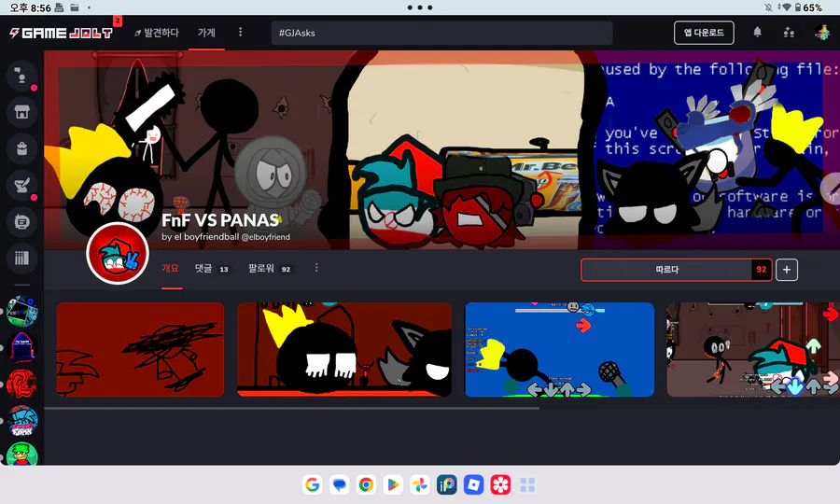Launch Chrome from the dock
Screen dimensions: 840x504
(366, 484)
